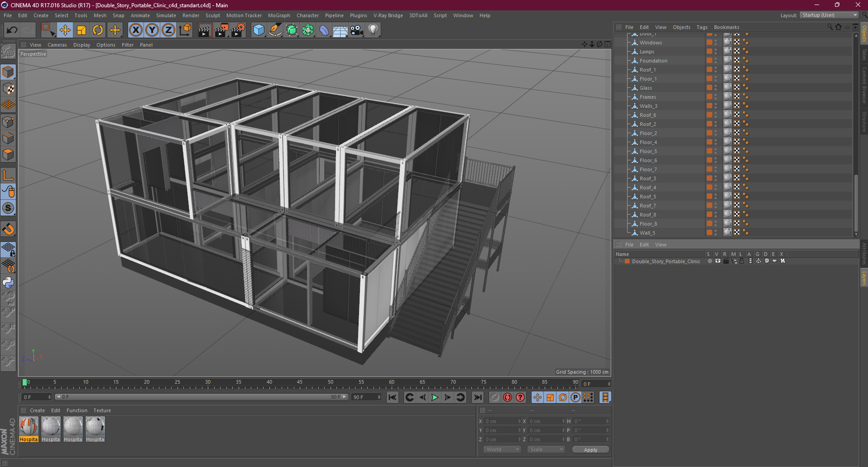Play the animation forward
The image size is (868, 467).
[x=435, y=397]
